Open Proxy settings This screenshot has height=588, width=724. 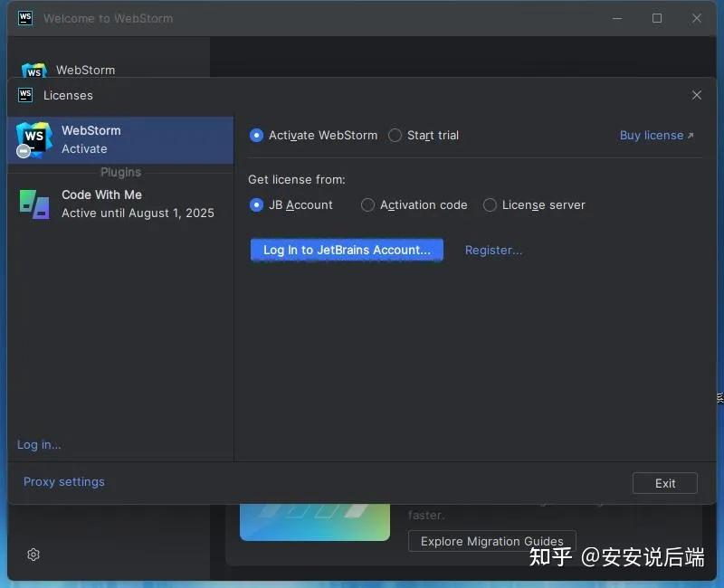63,482
